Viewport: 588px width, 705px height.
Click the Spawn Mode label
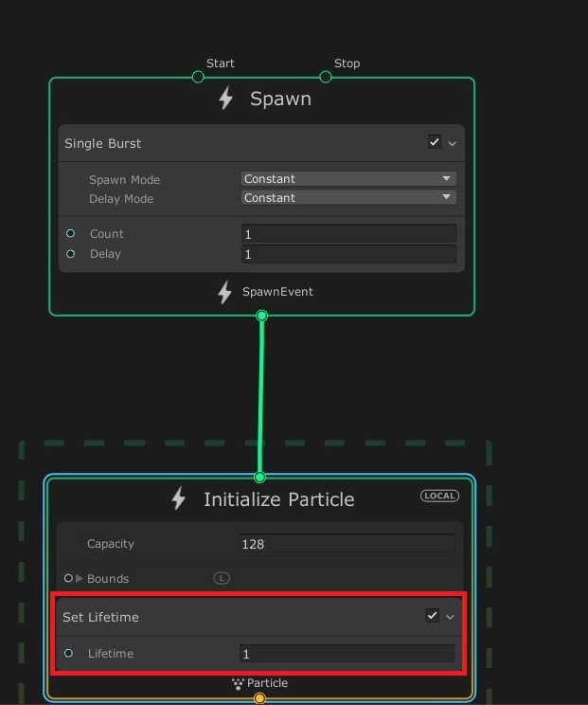pyautogui.click(x=124, y=180)
